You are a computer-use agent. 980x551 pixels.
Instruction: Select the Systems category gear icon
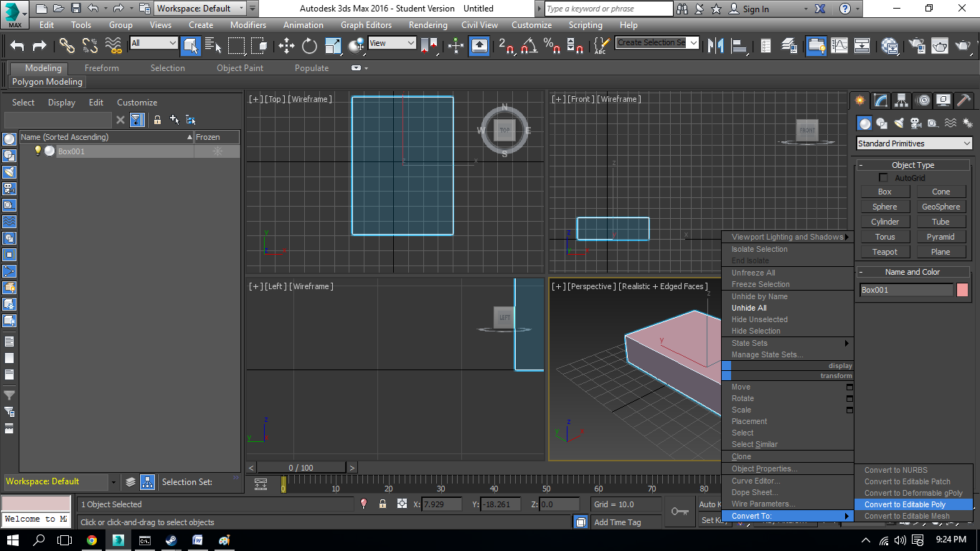point(967,123)
